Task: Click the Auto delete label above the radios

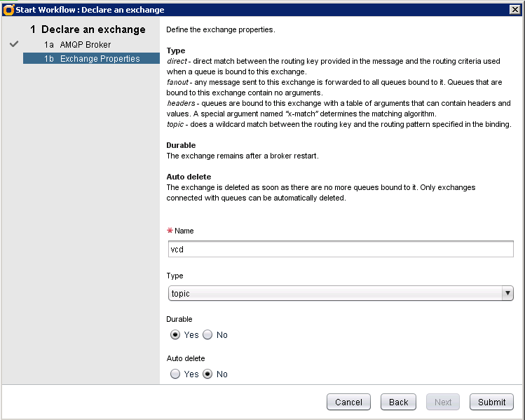Action: tap(186, 358)
